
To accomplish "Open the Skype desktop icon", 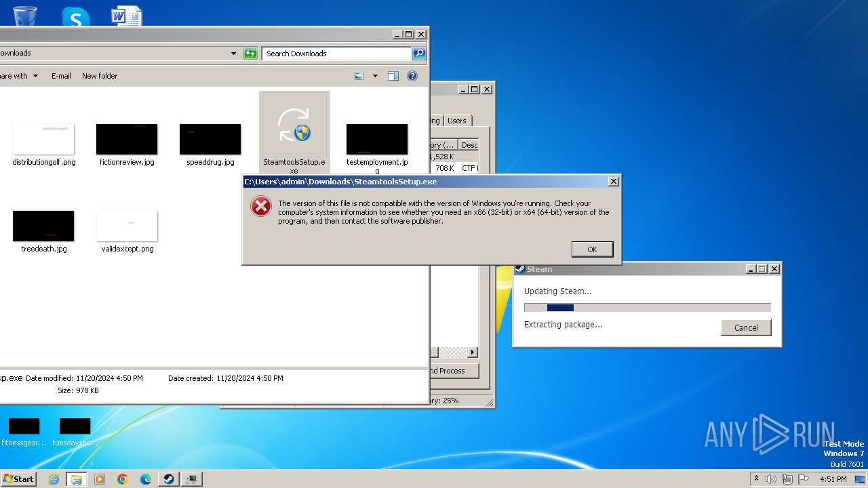I will click(75, 16).
